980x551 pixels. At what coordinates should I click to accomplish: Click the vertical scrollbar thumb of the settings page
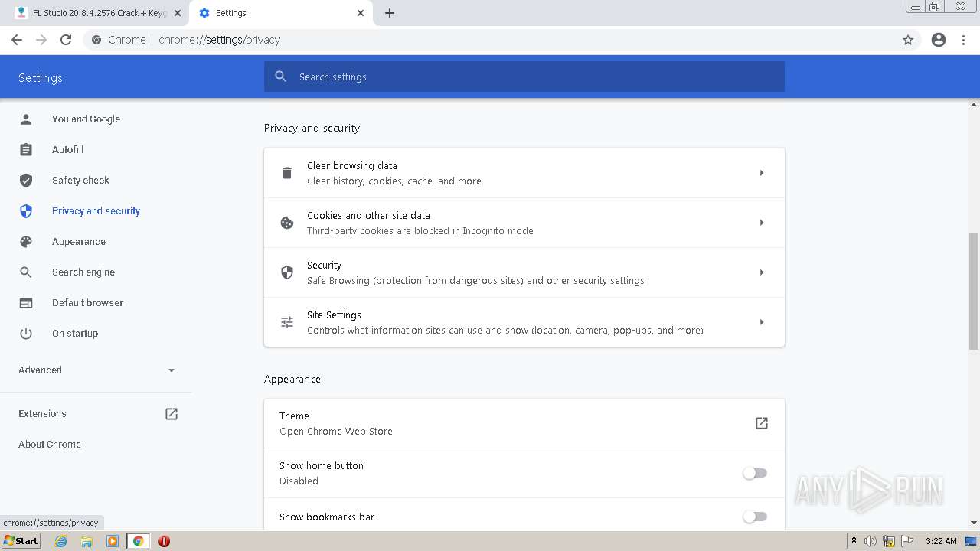[974, 290]
